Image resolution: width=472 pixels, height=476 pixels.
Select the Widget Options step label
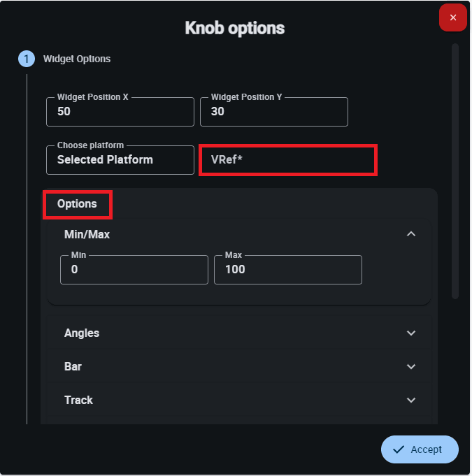pyautogui.click(x=77, y=59)
